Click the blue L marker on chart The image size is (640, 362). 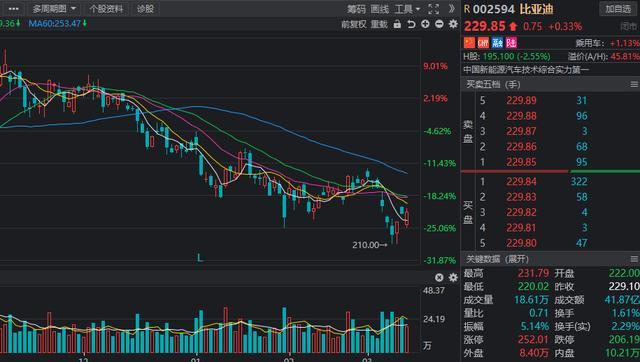click(x=200, y=258)
